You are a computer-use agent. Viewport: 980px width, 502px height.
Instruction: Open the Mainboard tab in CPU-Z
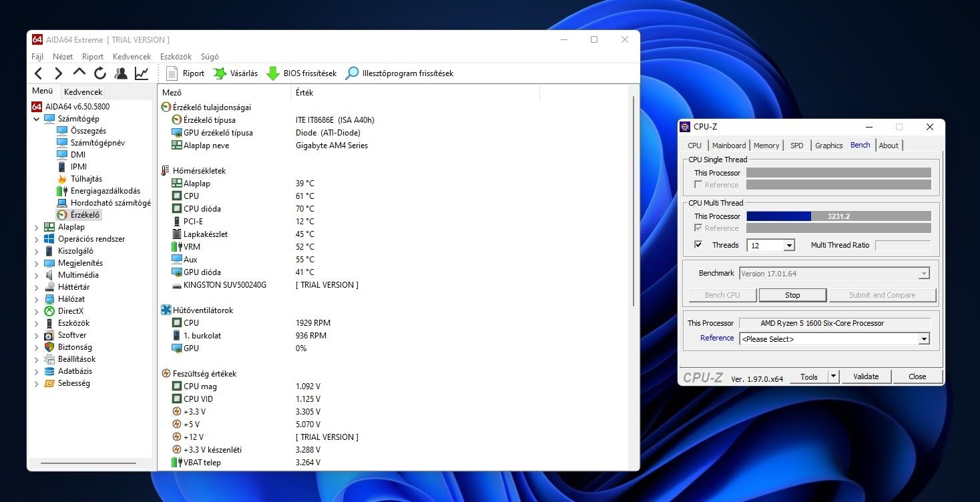729,146
